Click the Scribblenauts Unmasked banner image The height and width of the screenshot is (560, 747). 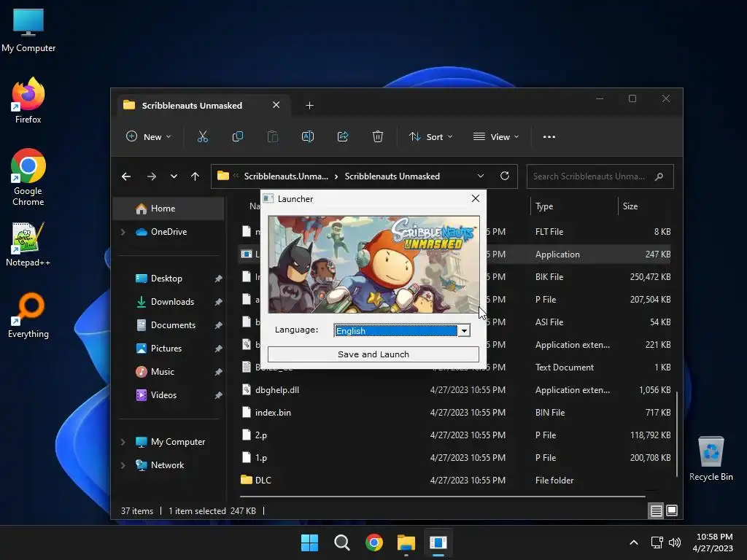point(373,265)
